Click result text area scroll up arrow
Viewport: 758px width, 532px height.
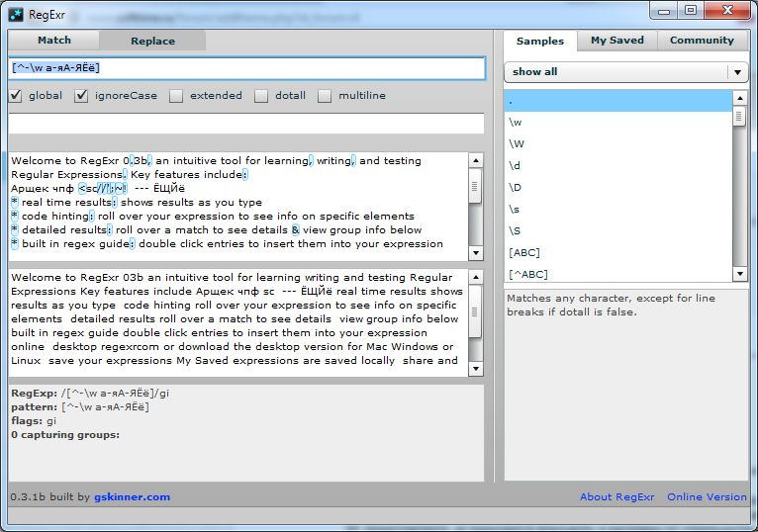tap(476, 277)
